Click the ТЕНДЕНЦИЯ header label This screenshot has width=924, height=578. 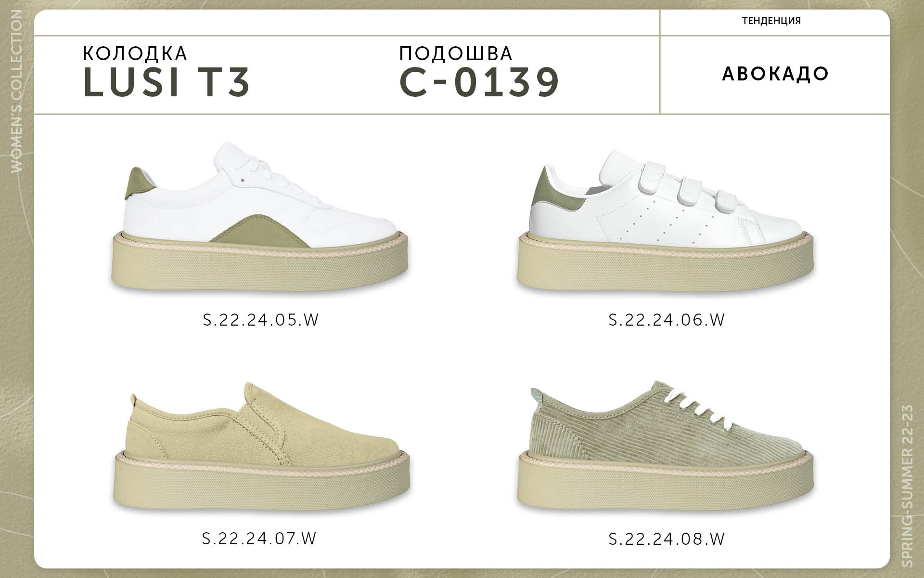point(771,21)
